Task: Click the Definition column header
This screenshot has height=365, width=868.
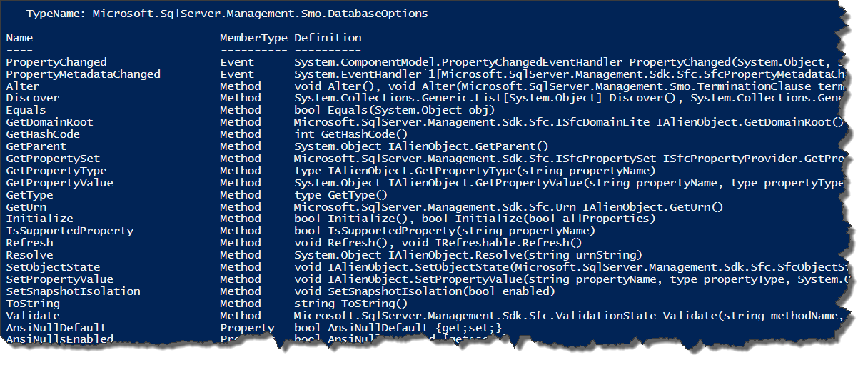Action: pyautogui.click(x=328, y=38)
